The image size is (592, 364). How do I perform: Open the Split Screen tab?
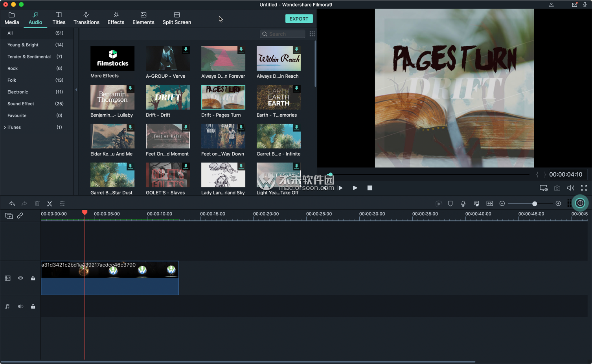click(177, 18)
